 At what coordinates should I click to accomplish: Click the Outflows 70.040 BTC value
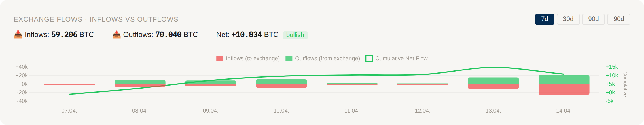click(x=168, y=35)
